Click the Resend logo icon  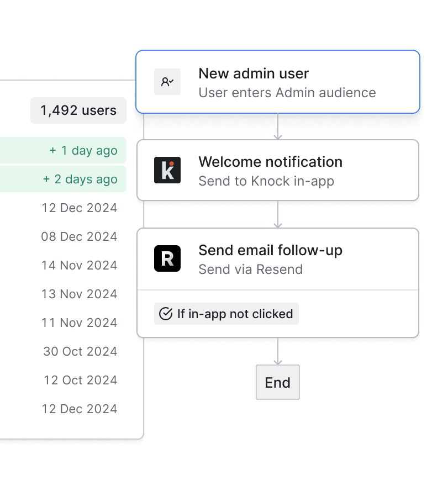pyautogui.click(x=167, y=258)
